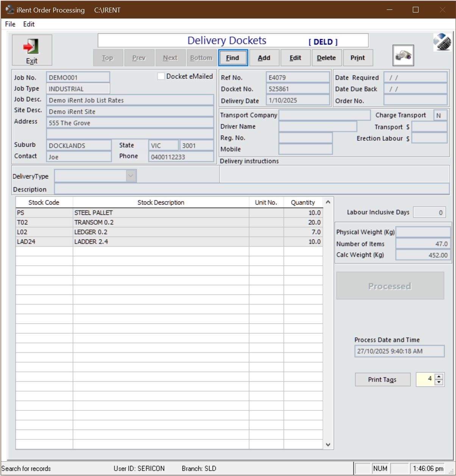The height and width of the screenshot is (476, 456).
Task: Click the camera icon button
Action: (x=403, y=56)
